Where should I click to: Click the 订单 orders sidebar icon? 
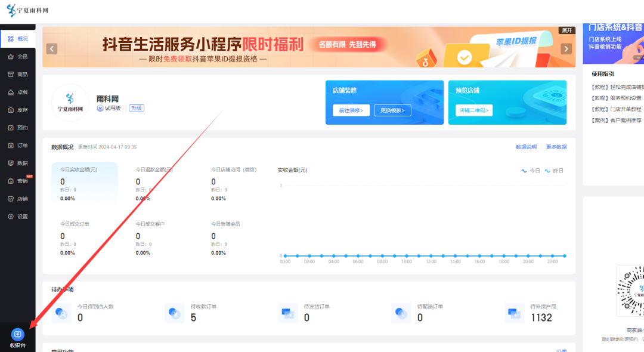tap(11, 146)
